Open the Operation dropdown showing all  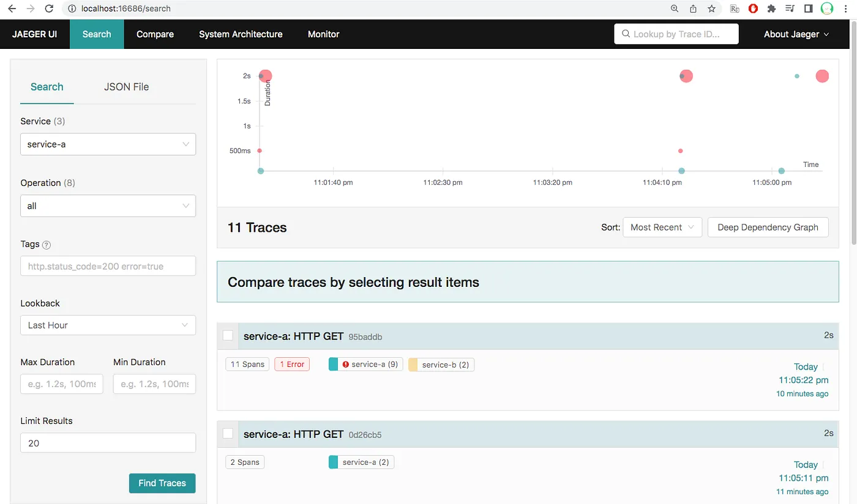coord(108,206)
